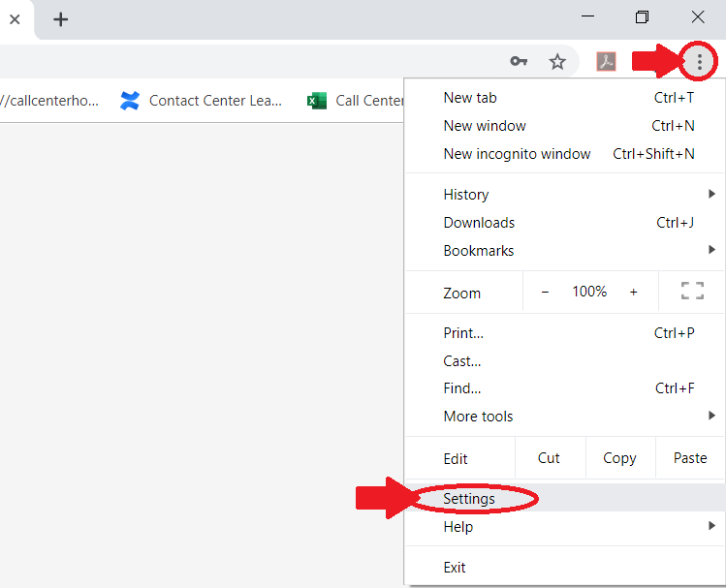The height and width of the screenshot is (588, 726).
Task: Open a new tab with plus icon
Action: click(x=61, y=19)
